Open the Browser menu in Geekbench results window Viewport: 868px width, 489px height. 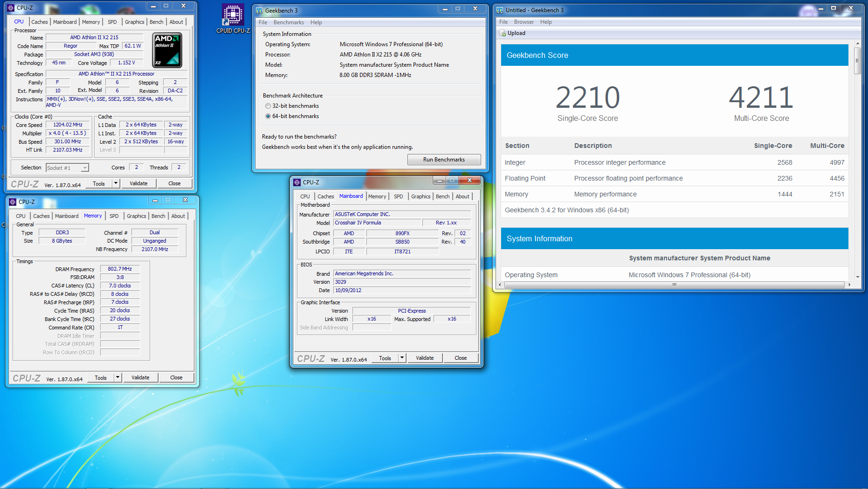pos(524,22)
